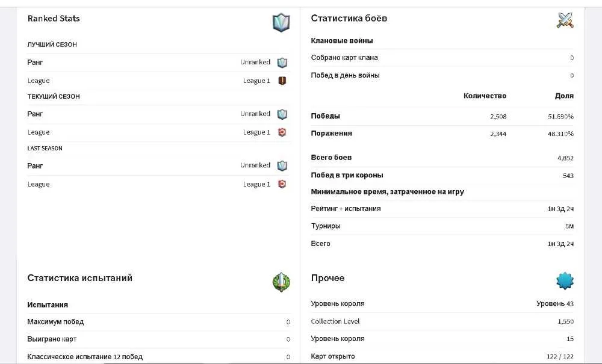Click the laurel sword challenge stats icon
The width and height of the screenshot is (602, 364).
(281, 282)
